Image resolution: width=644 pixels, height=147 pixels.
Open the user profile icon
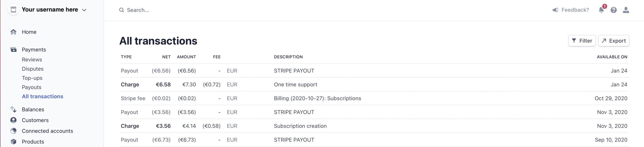pyautogui.click(x=626, y=10)
